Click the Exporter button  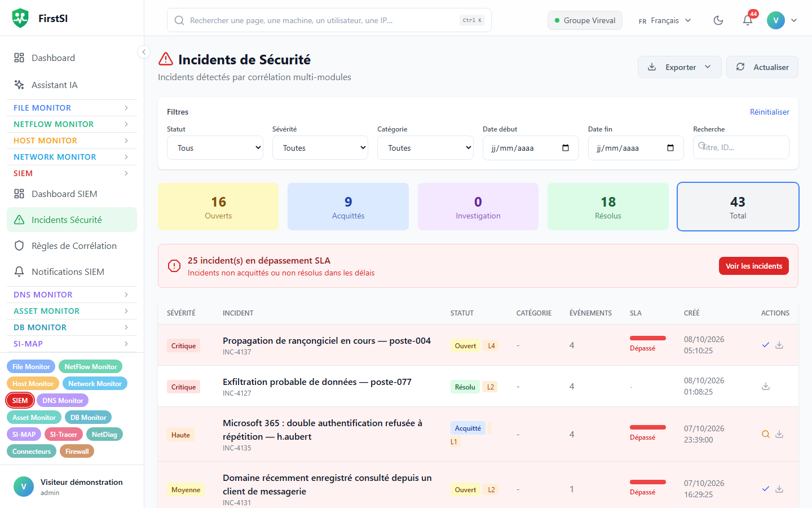pyautogui.click(x=679, y=67)
